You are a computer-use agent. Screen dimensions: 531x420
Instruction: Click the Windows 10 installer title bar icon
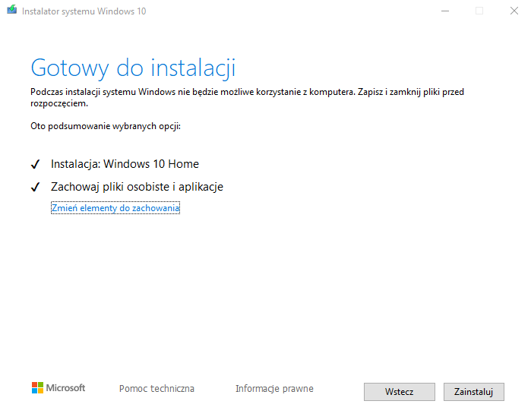point(12,9)
